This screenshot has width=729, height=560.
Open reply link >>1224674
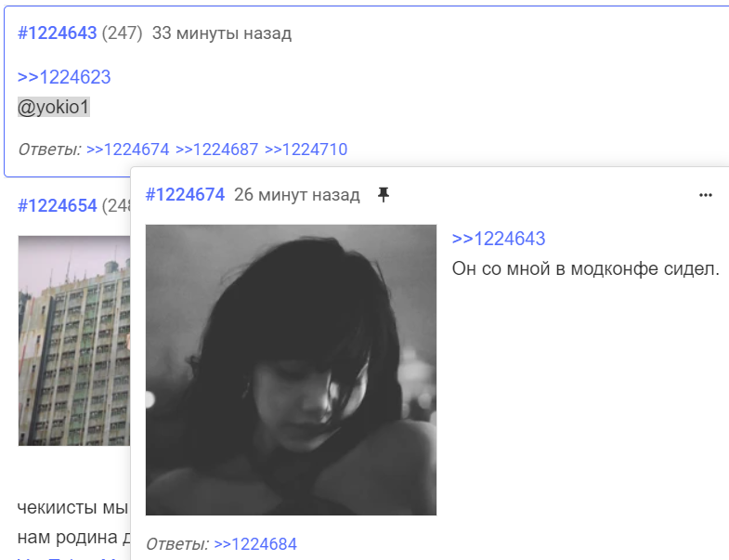point(128,150)
